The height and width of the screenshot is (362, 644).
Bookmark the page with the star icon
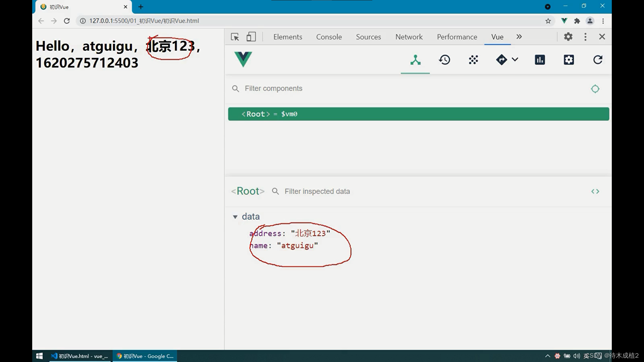pos(548,21)
